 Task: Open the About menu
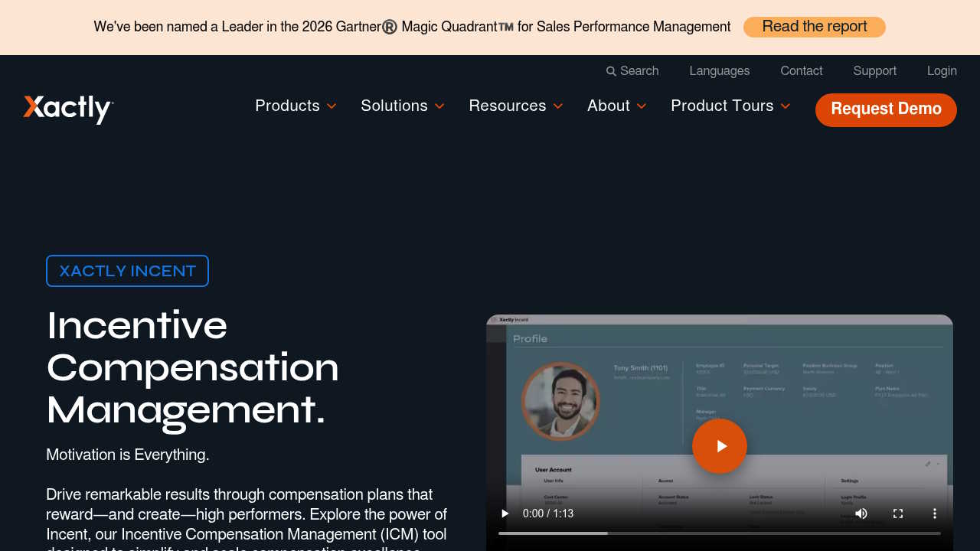click(x=609, y=106)
